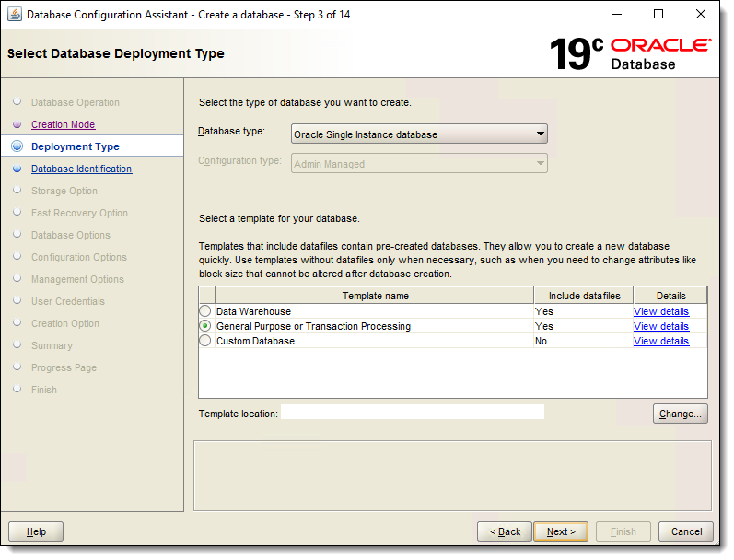
Task: Open View details for Data Warehouse
Action: 661,311
